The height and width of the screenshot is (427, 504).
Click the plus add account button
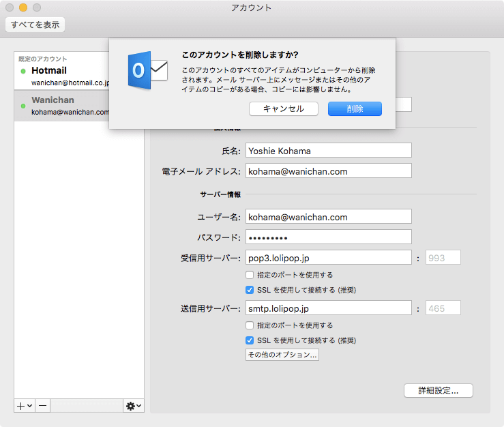[25, 406]
